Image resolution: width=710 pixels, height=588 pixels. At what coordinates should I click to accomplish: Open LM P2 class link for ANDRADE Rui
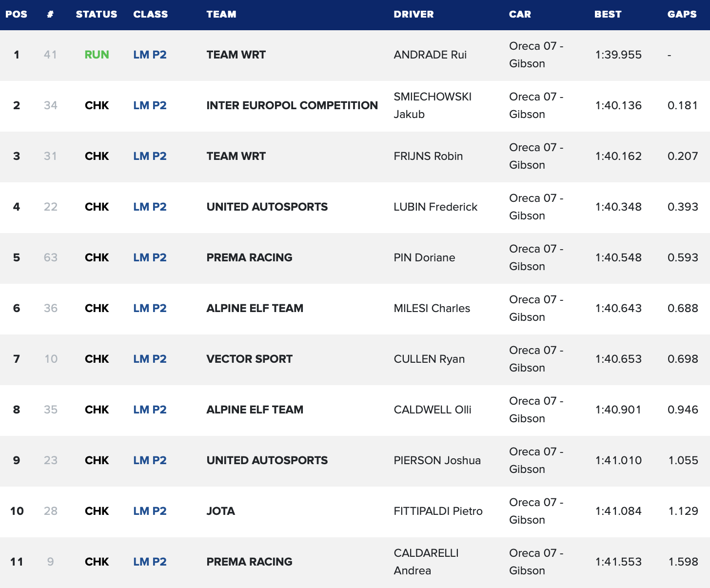coord(150,55)
